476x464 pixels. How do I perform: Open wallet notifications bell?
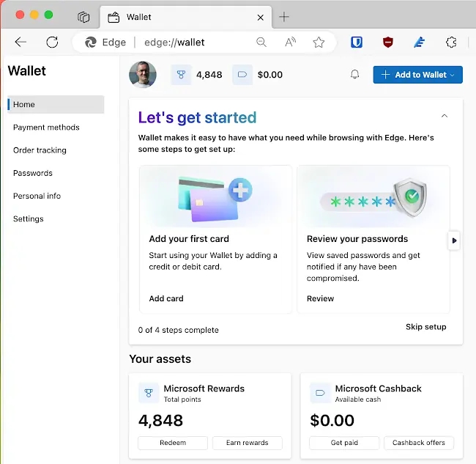pyautogui.click(x=354, y=75)
